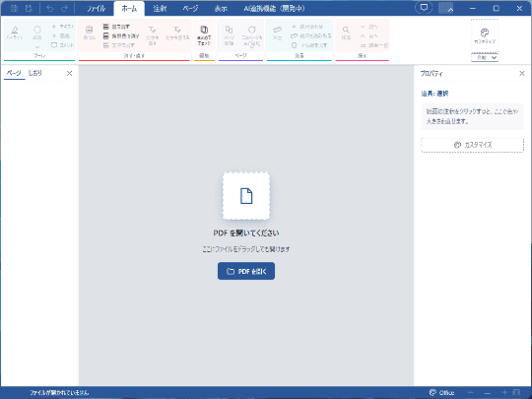The width and height of the screenshot is (532, 399).
Task: Close the プロパティ panel
Action: 522,73
